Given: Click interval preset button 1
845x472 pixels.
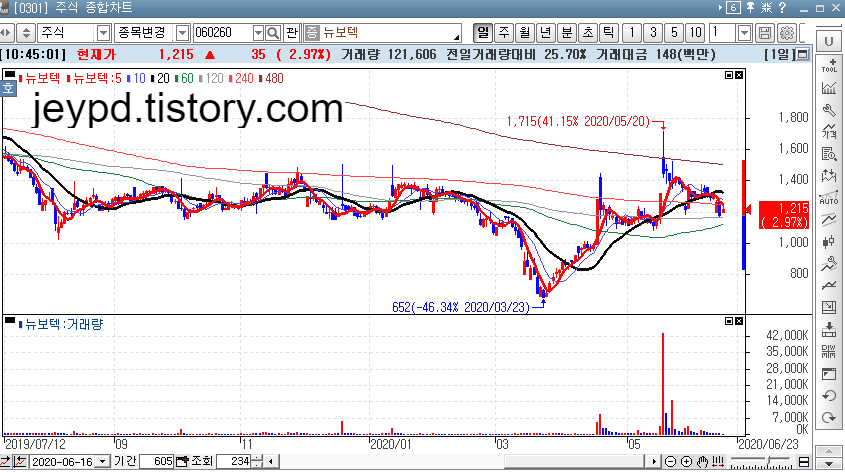Looking at the screenshot, I should [632, 33].
